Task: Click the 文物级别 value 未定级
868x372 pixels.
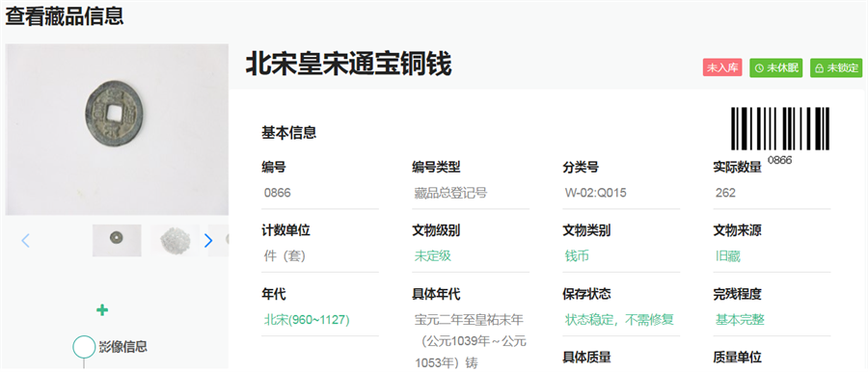Action: pyautogui.click(x=433, y=256)
